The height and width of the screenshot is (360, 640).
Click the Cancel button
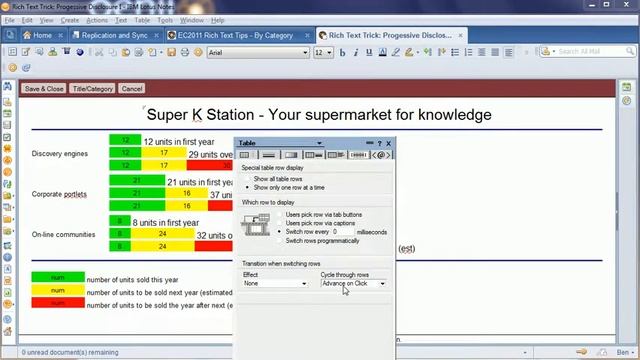pyautogui.click(x=132, y=89)
